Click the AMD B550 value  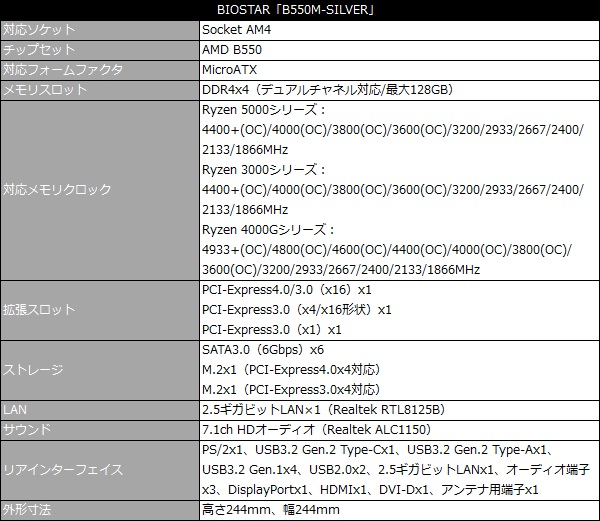pyautogui.click(x=232, y=50)
